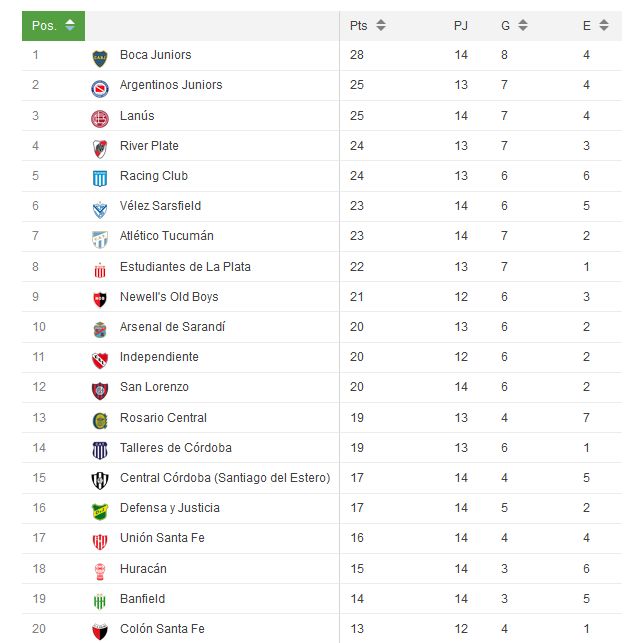Click the Lanús crest icon
The width and height of the screenshot is (631, 643).
[x=100, y=119]
